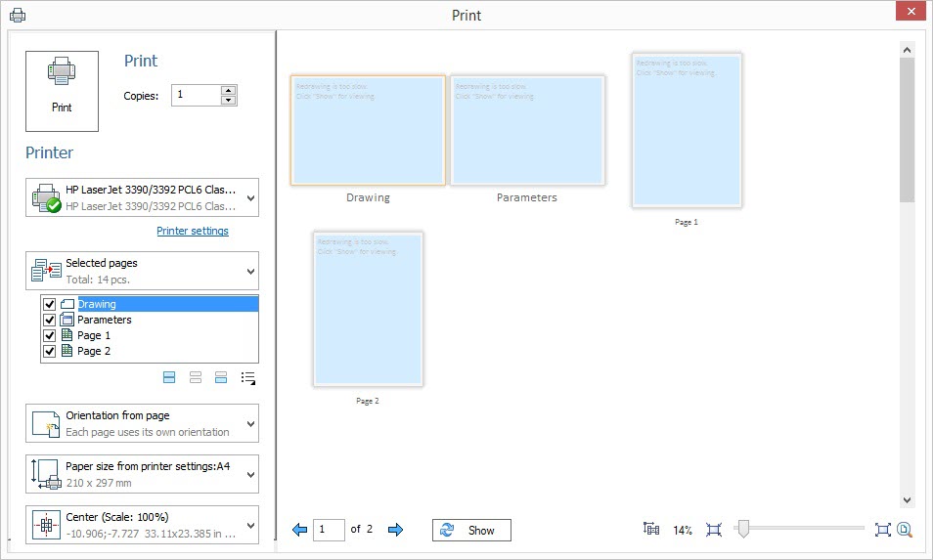This screenshot has height=560, width=933.
Task: Click the Page 2 preview thumbnail
Action: click(x=369, y=309)
